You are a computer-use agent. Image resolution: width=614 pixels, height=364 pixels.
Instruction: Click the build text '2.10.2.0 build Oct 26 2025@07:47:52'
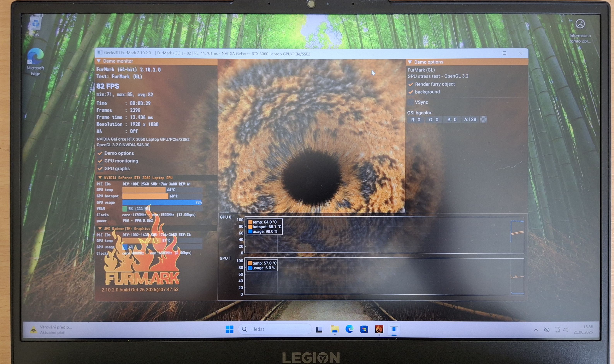[x=140, y=290]
